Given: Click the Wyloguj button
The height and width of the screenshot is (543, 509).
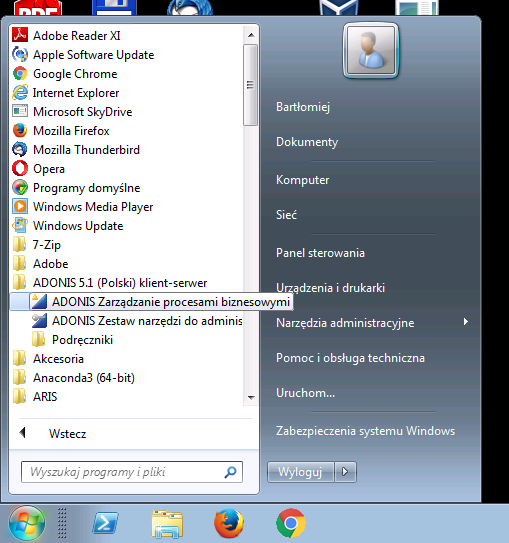Looking at the screenshot, I should click(x=300, y=472).
